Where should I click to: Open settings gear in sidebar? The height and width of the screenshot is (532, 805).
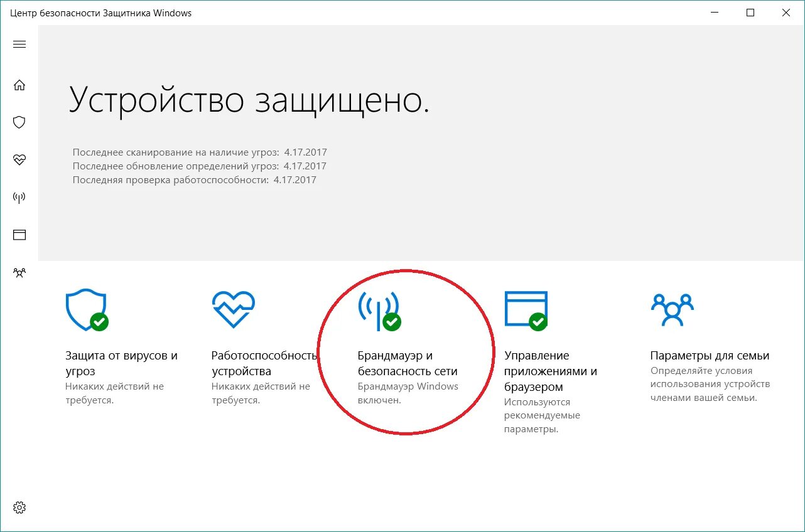(19, 507)
